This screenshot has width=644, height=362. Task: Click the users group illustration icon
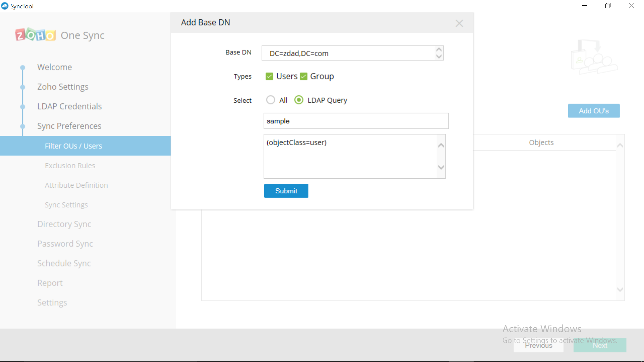(594, 56)
